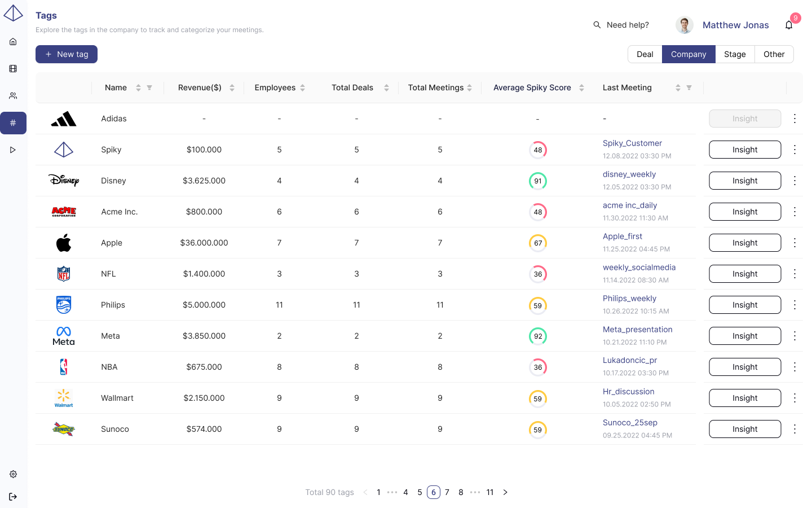Go to page 4

[x=405, y=492]
